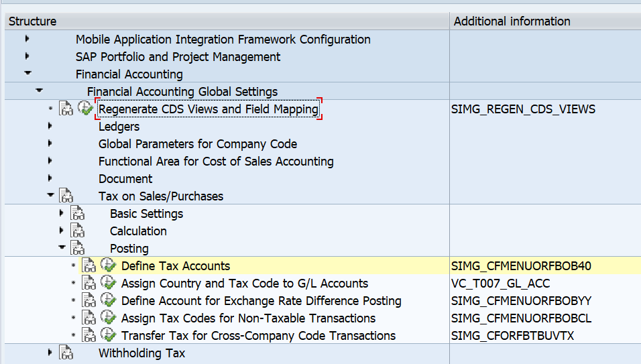
Task: Select Regenerate CDS Views and Field Mapping
Action: pyautogui.click(x=209, y=109)
